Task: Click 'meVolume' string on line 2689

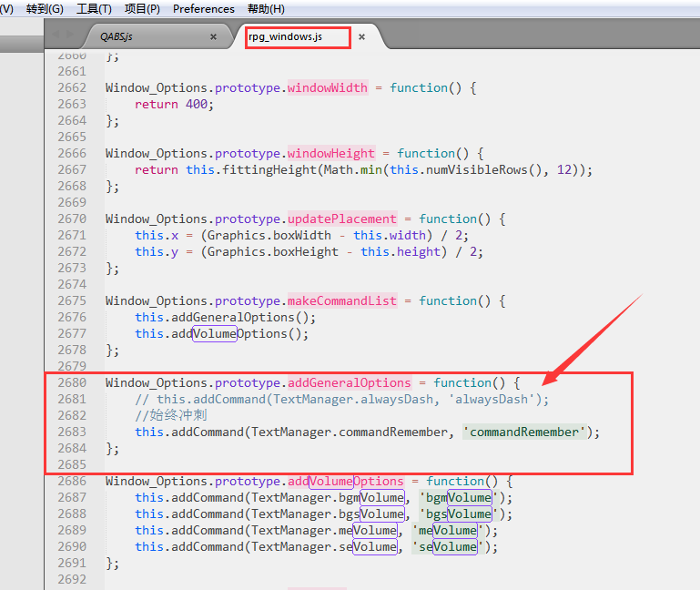Action: click(448, 531)
